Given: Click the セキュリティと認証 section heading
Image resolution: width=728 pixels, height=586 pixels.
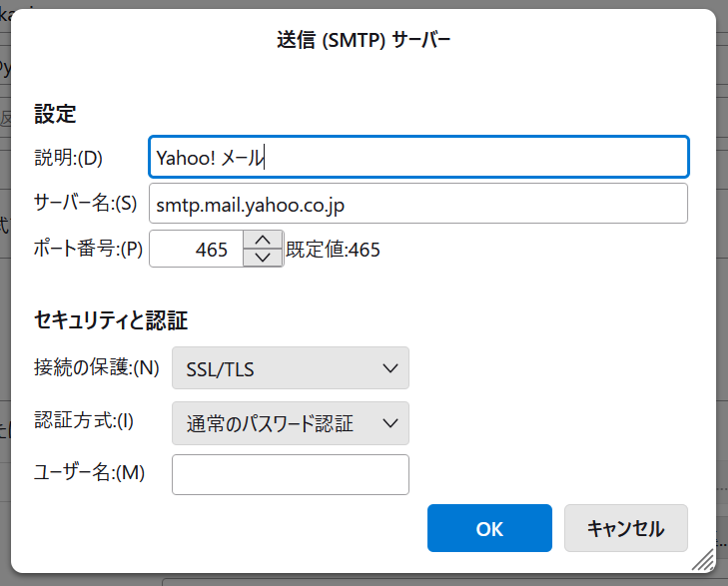Looking at the screenshot, I should coord(111,320).
